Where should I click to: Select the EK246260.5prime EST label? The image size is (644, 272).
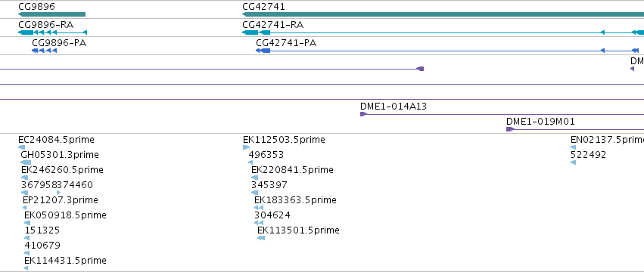pyautogui.click(x=62, y=170)
